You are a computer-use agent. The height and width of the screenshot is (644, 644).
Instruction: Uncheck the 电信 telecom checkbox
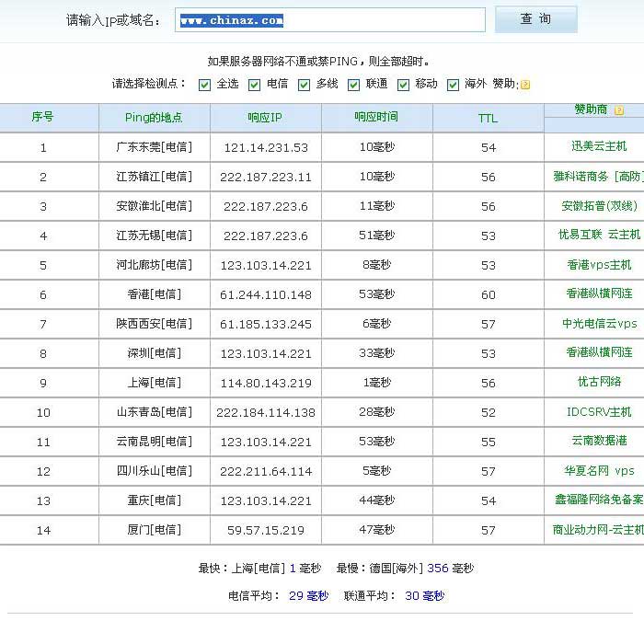[x=254, y=85]
